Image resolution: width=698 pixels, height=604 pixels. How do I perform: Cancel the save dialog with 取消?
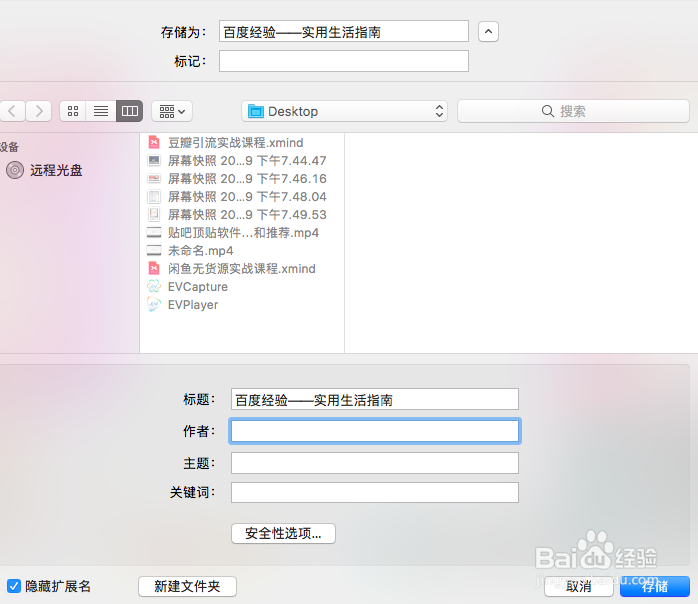point(578,586)
